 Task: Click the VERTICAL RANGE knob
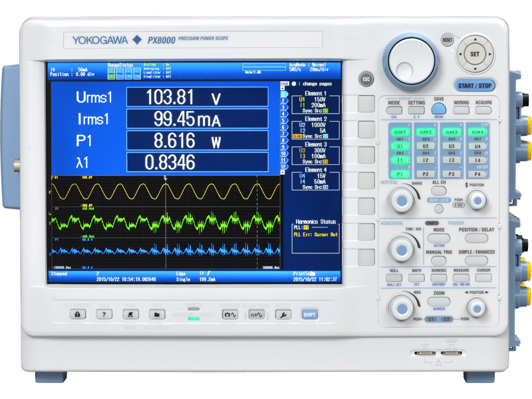coord(402,201)
